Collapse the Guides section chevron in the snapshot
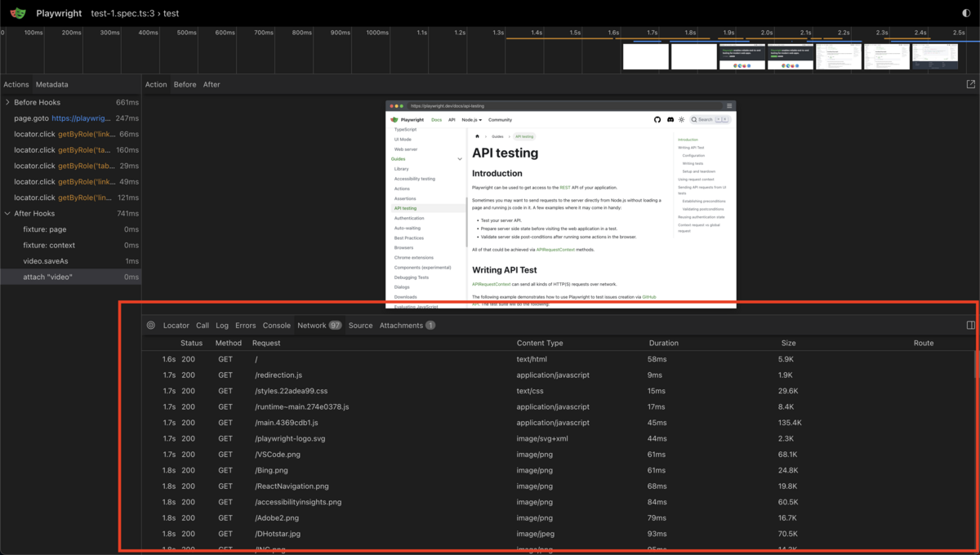The height and width of the screenshot is (555, 980). click(460, 159)
